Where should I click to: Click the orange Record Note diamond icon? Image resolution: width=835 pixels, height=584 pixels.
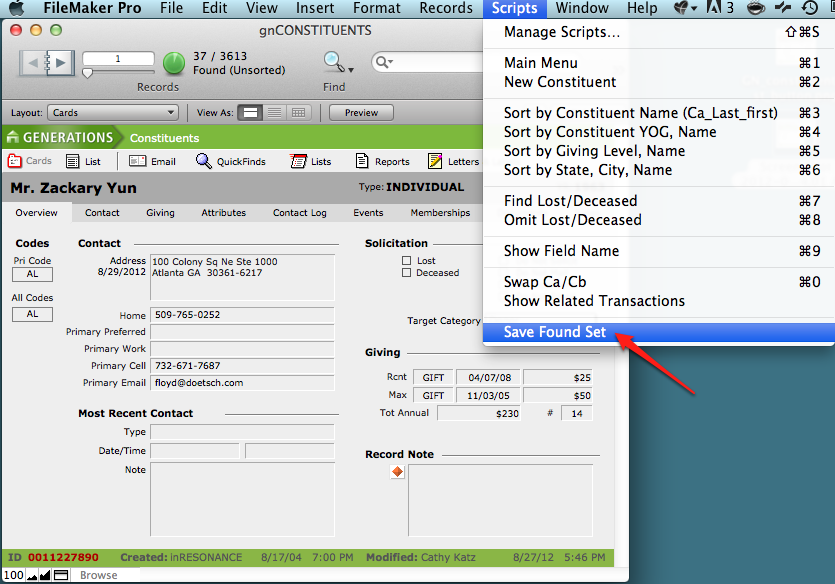(x=397, y=472)
